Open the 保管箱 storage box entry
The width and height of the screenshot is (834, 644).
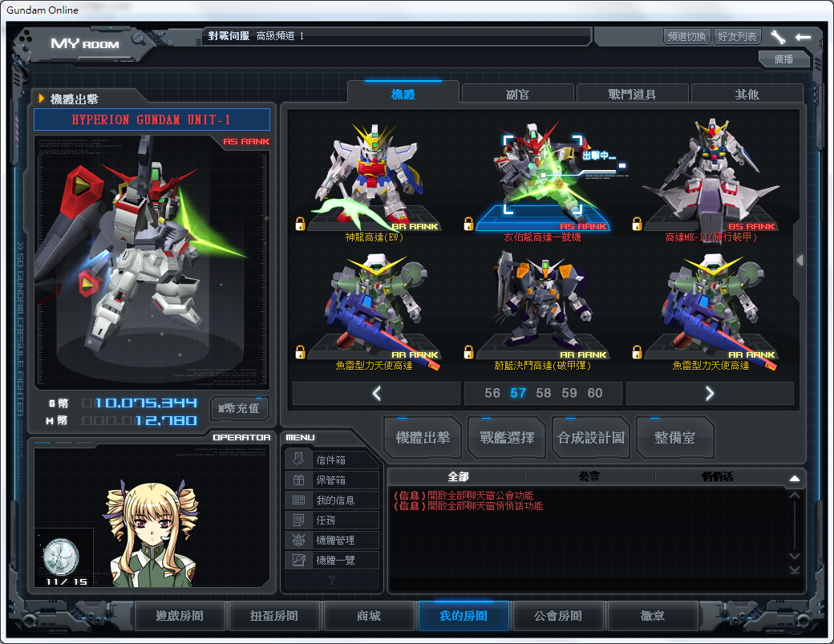pos(331,480)
